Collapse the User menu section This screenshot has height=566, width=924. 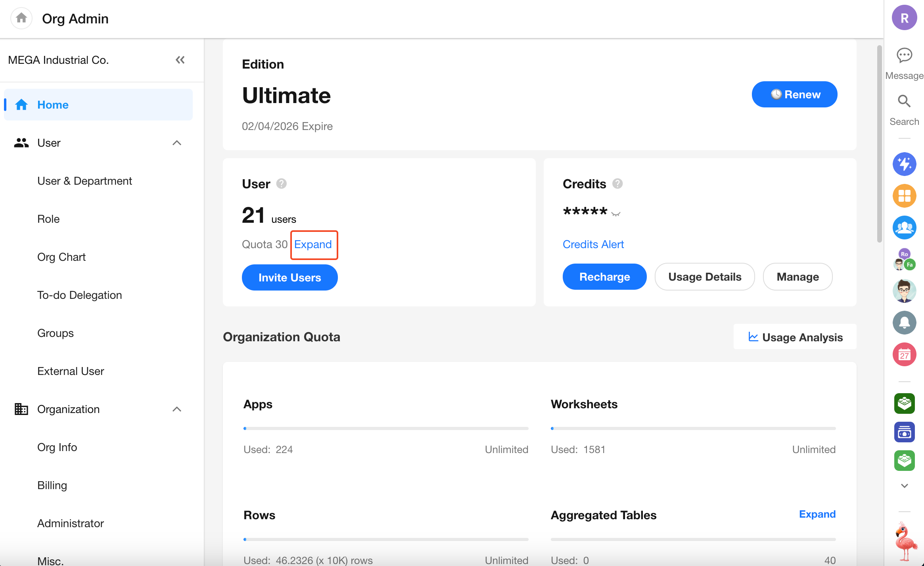click(177, 143)
